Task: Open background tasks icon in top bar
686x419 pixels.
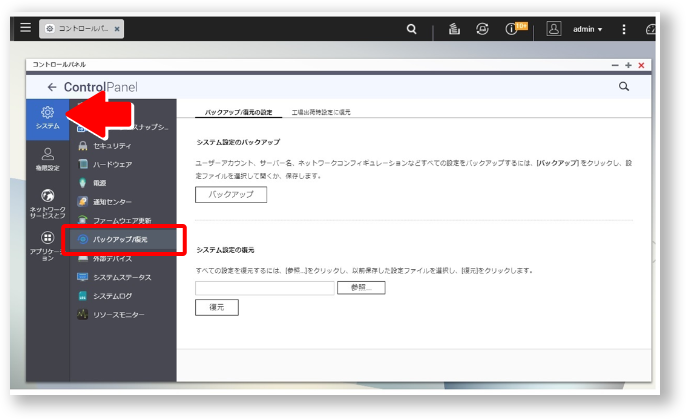Action: click(x=454, y=29)
